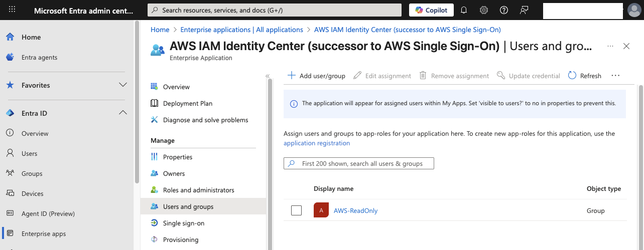
Task: Focus the search all users & groups box
Action: pyautogui.click(x=358, y=163)
